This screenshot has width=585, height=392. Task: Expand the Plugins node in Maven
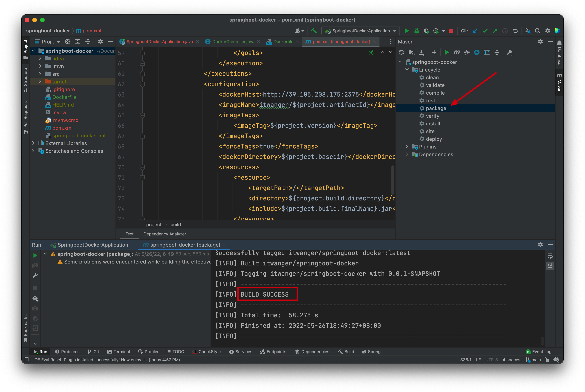click(x=407, y=147)
